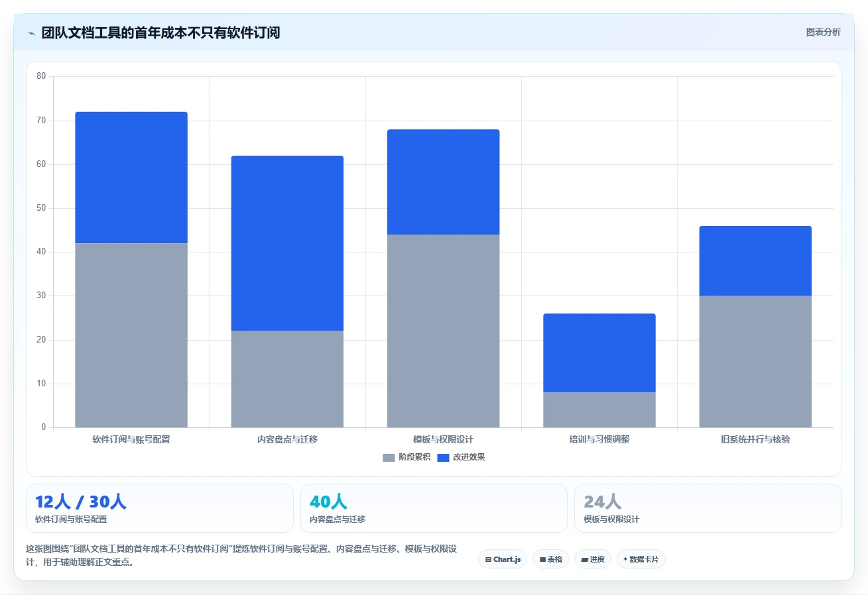Image resolution: width=868 pixels, height=595 pixels.
Task: Click the gray bar segment of 旧系统并行与核验
Action: coord(755,361)
